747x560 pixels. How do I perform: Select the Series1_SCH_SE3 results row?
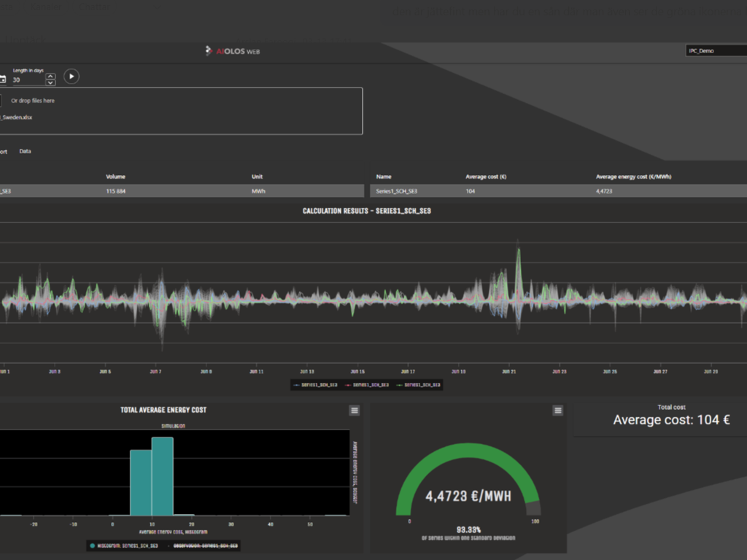tap(511, 191)
